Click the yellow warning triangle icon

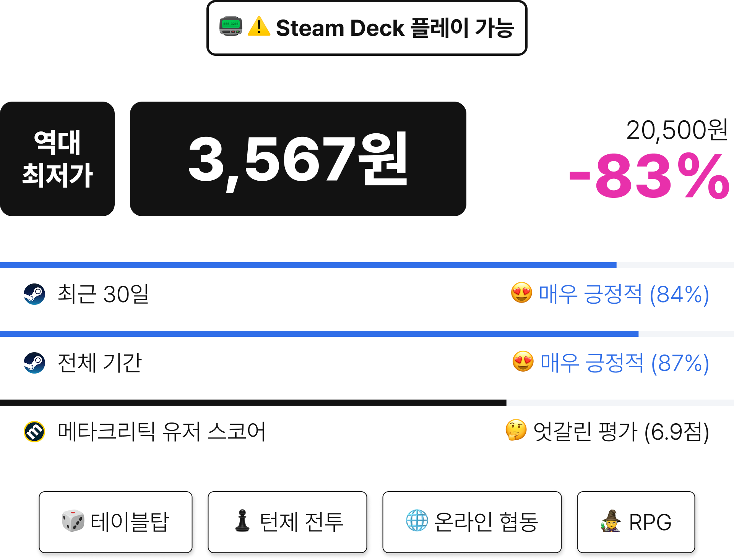click(259, 26)
